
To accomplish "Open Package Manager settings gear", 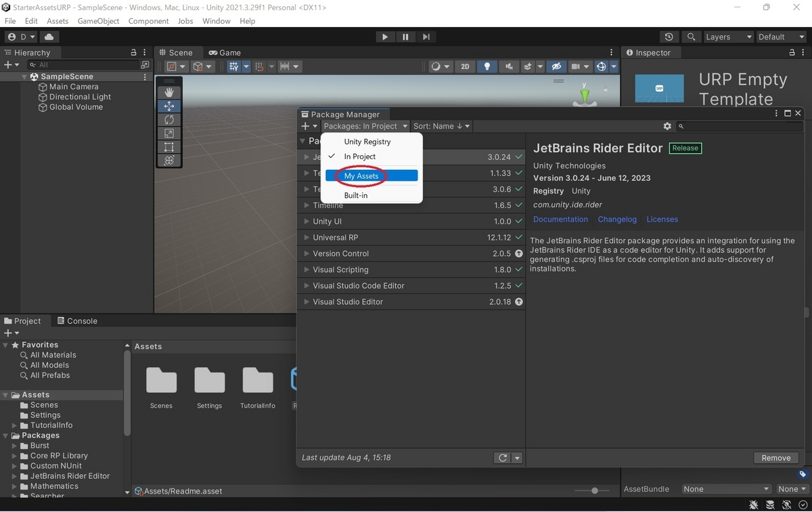I will [x=667, y=126].
